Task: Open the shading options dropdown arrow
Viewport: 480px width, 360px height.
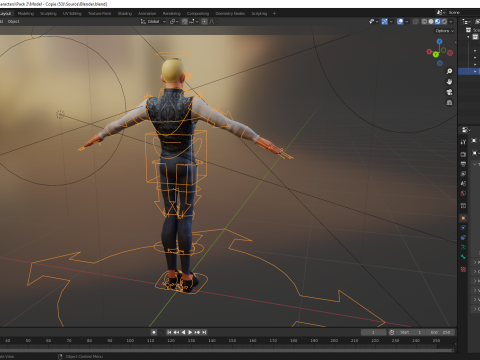Action: [x=451, y=22]
